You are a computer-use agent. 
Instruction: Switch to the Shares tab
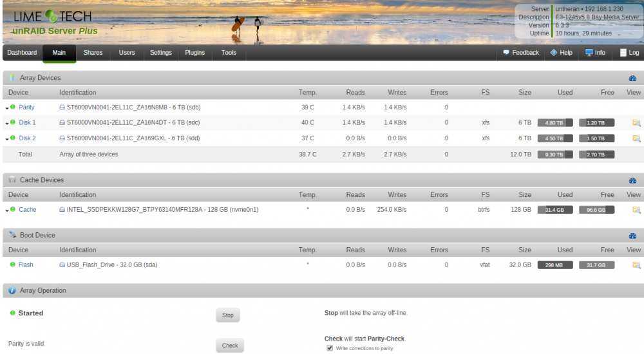click(93, 53)
